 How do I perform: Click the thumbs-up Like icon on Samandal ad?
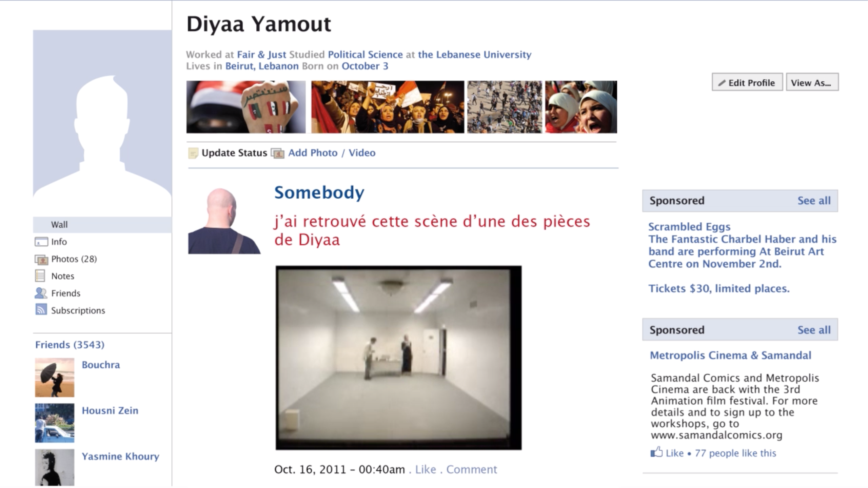point(656,452)
